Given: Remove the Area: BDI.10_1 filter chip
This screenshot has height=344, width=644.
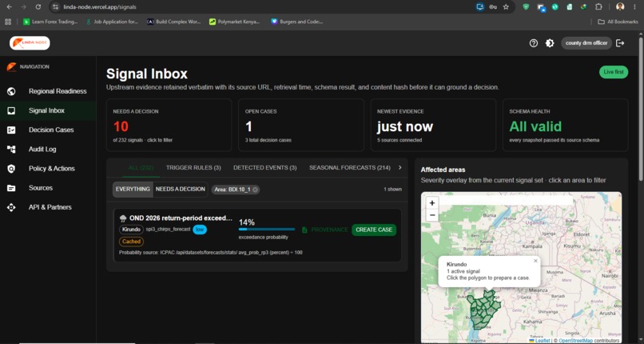Looking at the screenshot, I should [255, 190].
